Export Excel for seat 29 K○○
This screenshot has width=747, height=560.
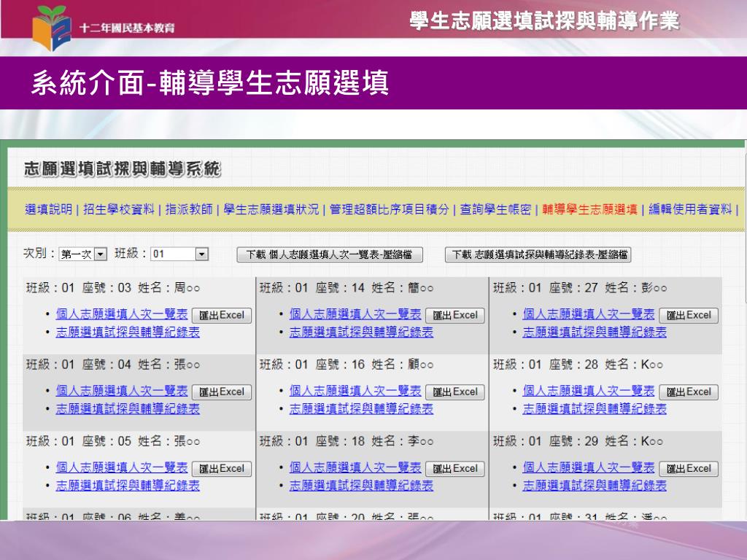pyautogui.click(x=689, y=469)
